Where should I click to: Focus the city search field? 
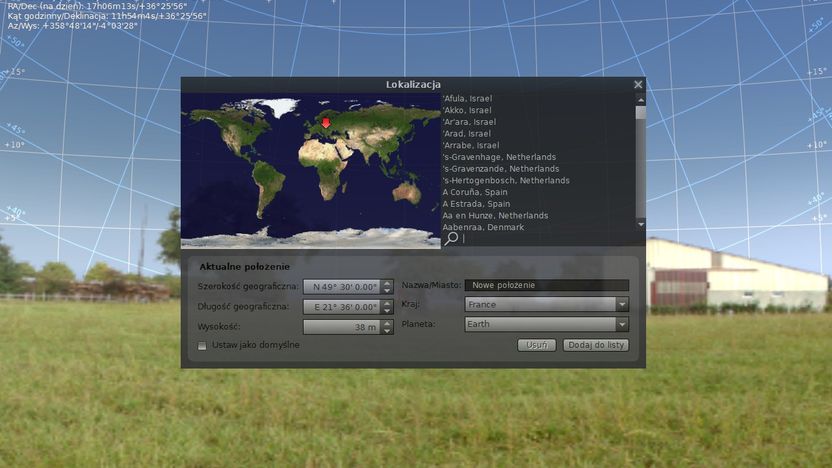[547, 239]
